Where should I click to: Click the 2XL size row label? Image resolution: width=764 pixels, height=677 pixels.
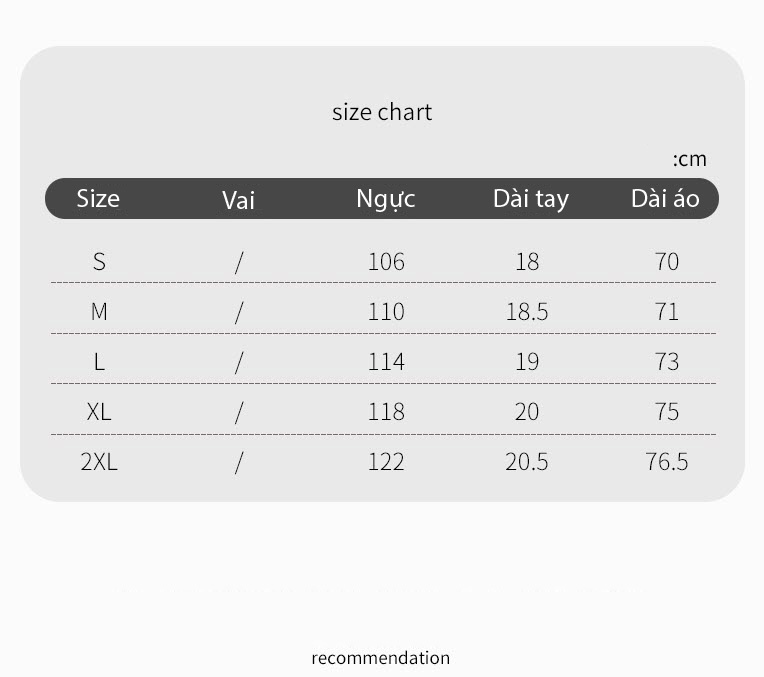click(99, 462)
